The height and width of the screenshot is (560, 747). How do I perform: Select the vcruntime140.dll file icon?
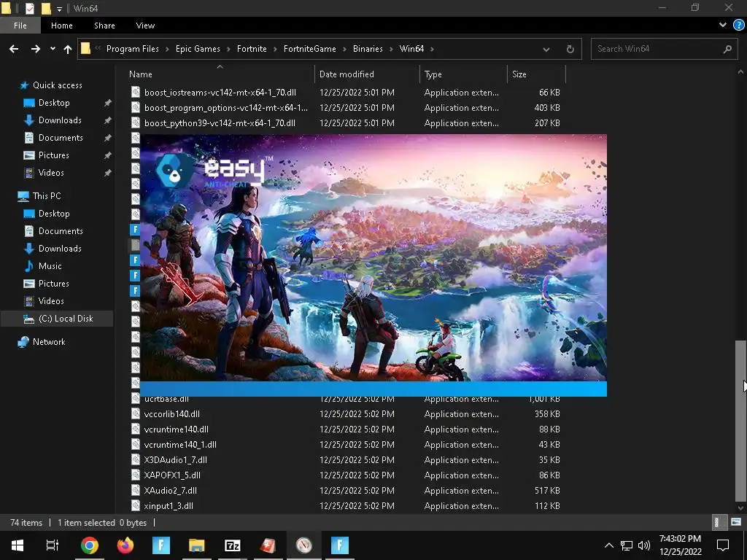[x=135, y=429]
